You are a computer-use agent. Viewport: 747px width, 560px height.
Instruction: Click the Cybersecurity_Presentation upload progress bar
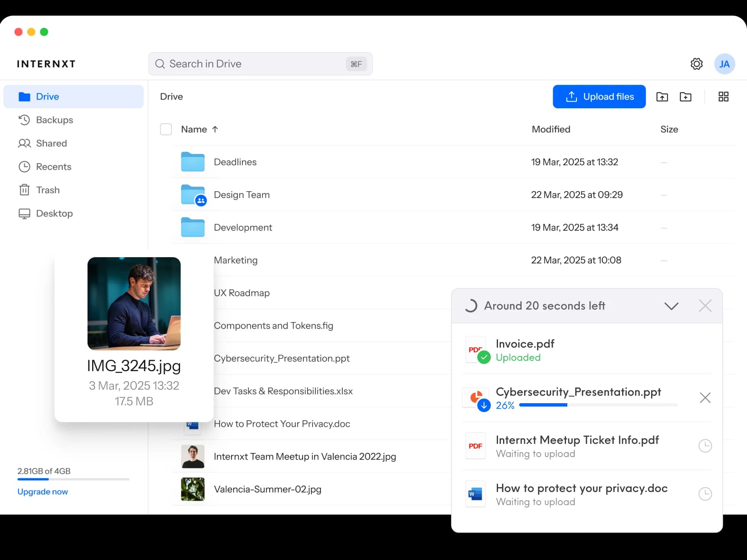[x=598, y=405]
